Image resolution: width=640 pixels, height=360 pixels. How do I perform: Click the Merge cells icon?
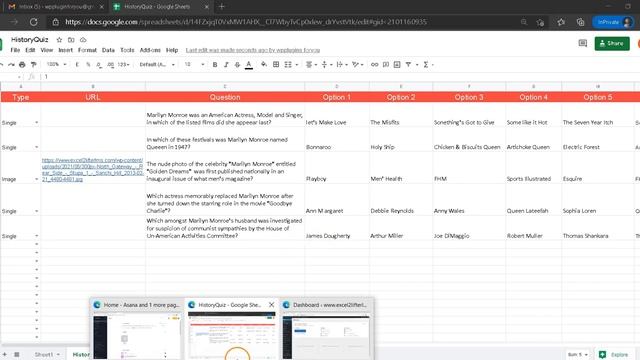[288, 64]
